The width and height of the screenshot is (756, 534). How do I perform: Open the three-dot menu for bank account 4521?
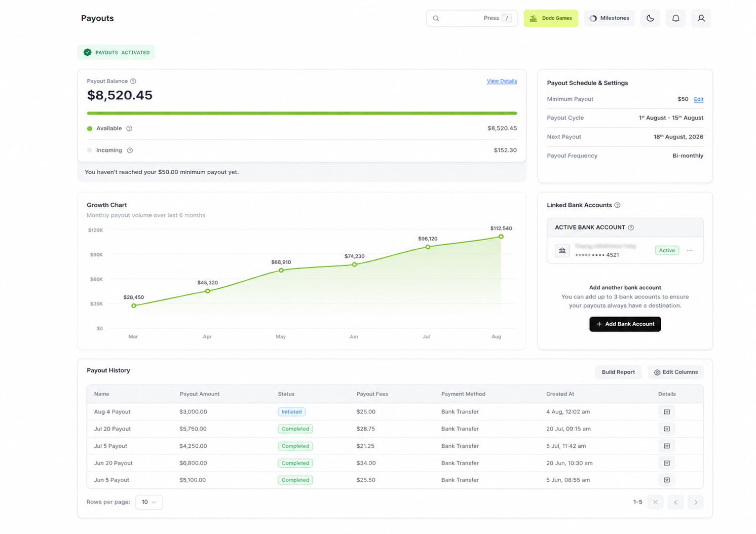(690, 251)
